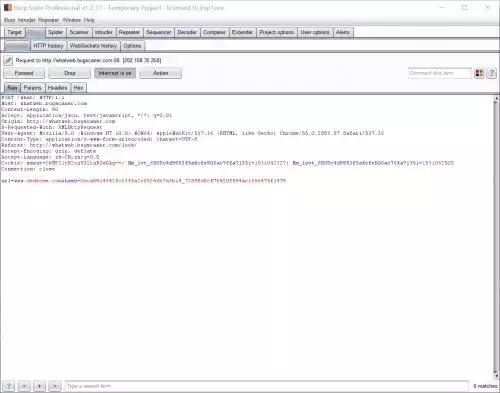Select the Raw view tab
The image size is (500, 393).
(12, 88)
